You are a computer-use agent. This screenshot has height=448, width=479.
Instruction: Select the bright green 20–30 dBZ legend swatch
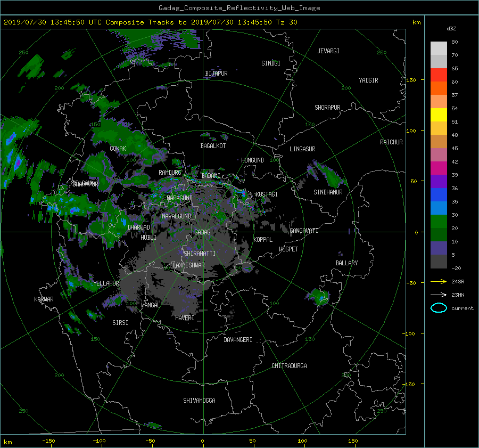pos(439,222)
